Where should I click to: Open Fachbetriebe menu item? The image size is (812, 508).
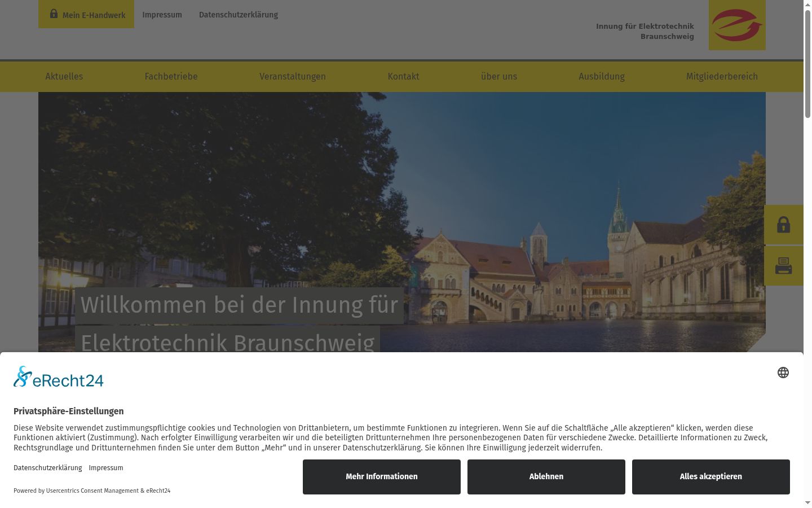coord(171,76)
